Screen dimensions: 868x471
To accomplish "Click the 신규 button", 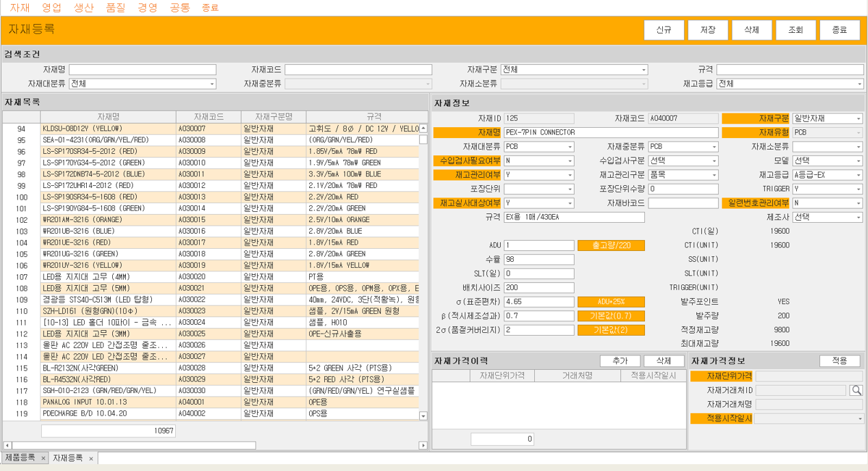I will click(x=663, y=30).
